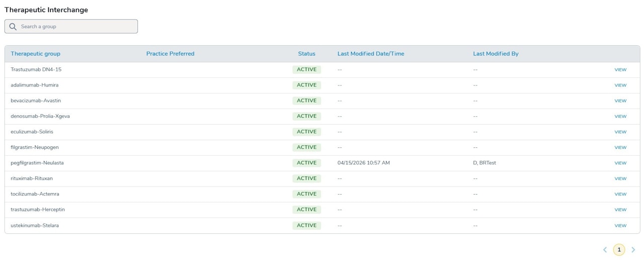View the tocilizumab-Actemra group
644x279 pixels.
[x=620, y=194]
